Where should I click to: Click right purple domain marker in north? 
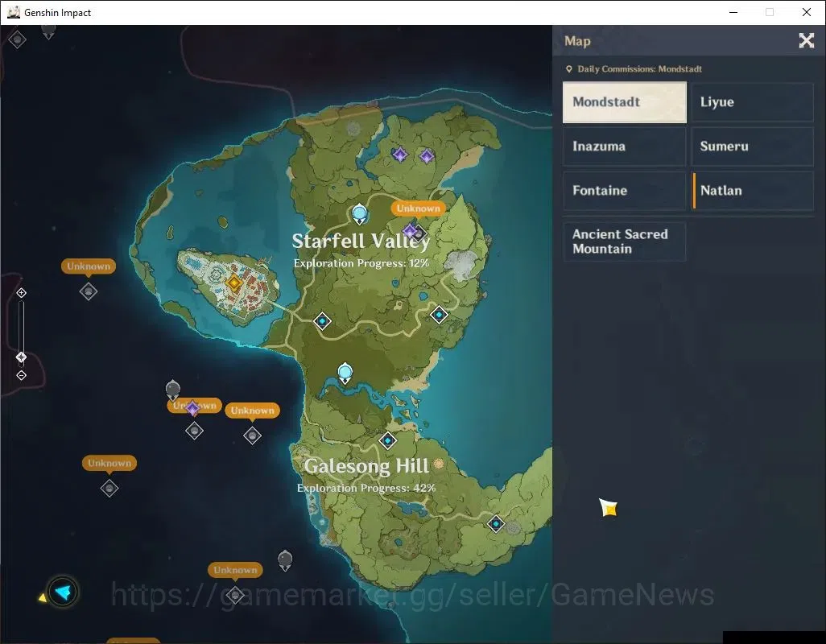click(x=427, y=156)
